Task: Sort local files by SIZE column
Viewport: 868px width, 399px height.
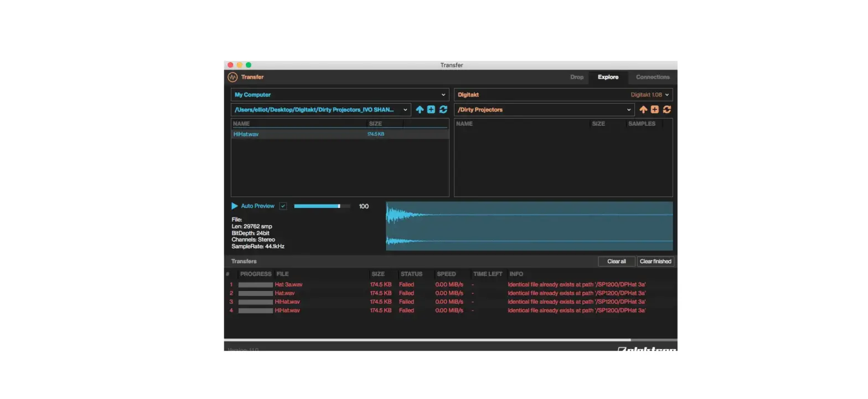Action: (x=375, y=124)
